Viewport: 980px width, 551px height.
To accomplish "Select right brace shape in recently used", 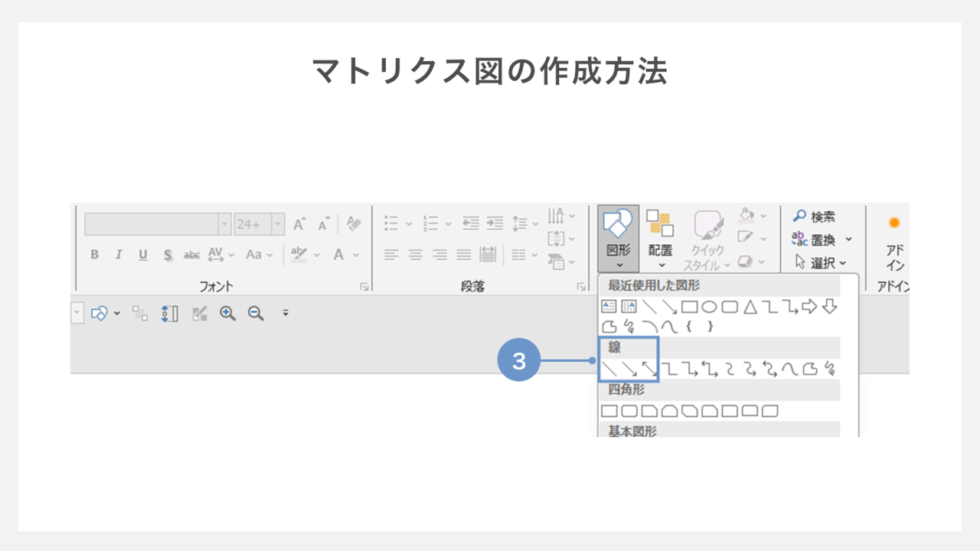I will tap(710, 327).
